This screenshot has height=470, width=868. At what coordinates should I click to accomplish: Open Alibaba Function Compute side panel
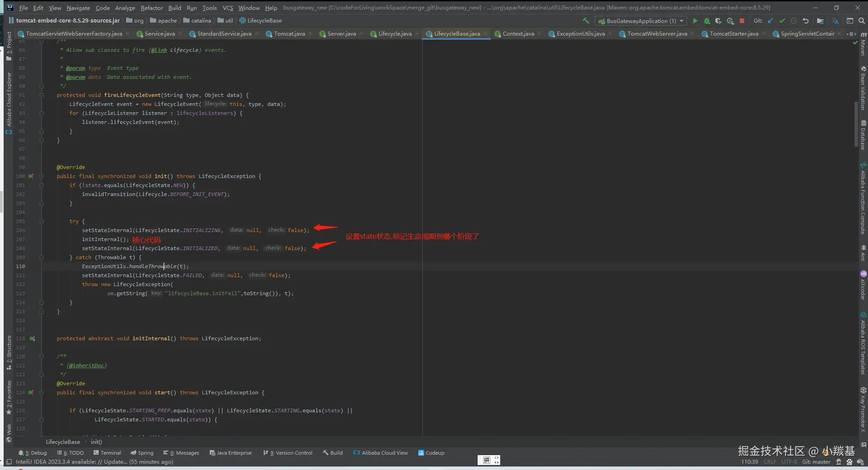863,198
